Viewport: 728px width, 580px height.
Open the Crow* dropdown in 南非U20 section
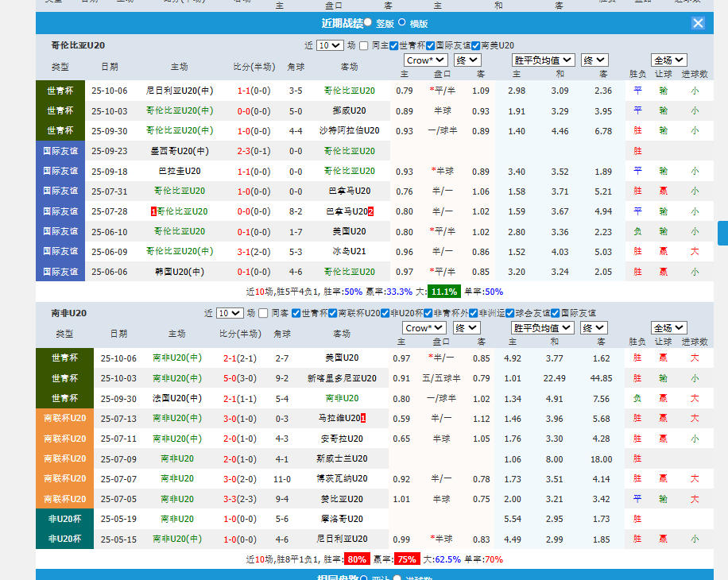pos(424,328)
